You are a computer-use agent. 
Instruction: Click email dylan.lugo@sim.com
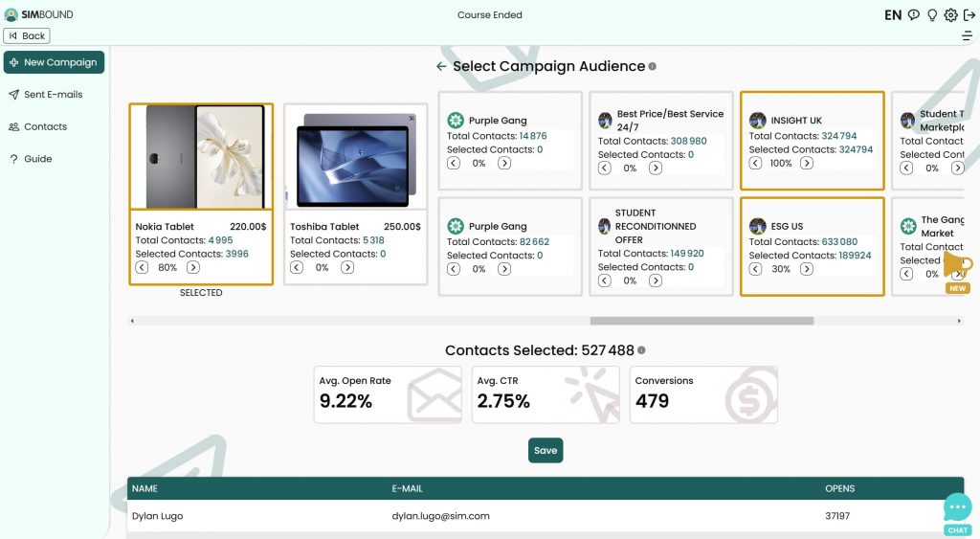(440, 516)
